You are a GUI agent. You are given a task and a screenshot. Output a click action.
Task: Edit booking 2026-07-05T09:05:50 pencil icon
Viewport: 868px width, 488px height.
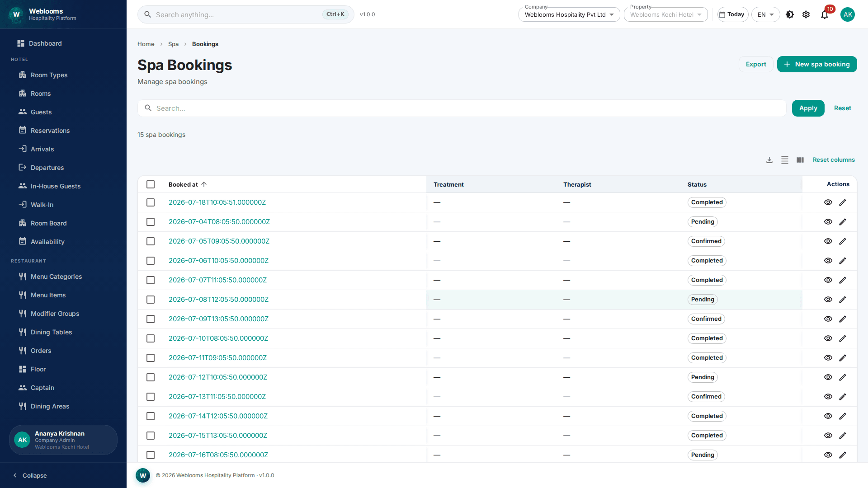pos(843,241)
